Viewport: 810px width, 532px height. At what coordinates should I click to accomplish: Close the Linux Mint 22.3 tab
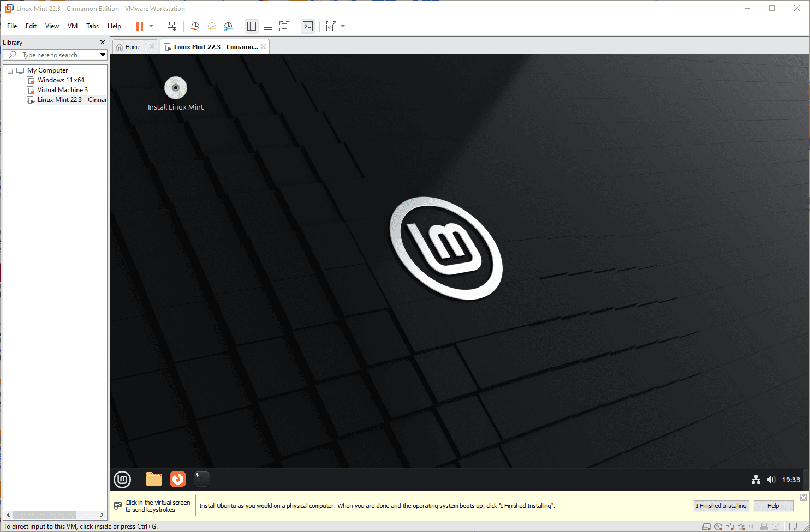[264, 47]
